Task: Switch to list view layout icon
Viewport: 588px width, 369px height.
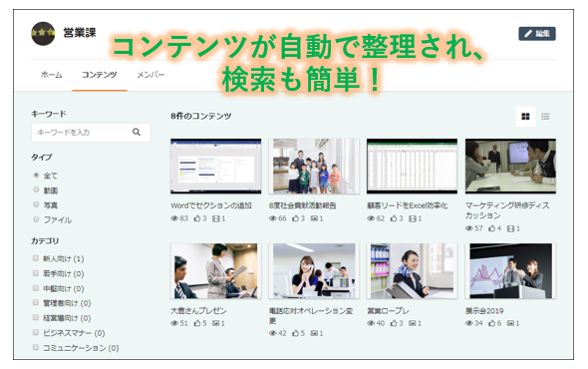Action: [x=545, y=117]
